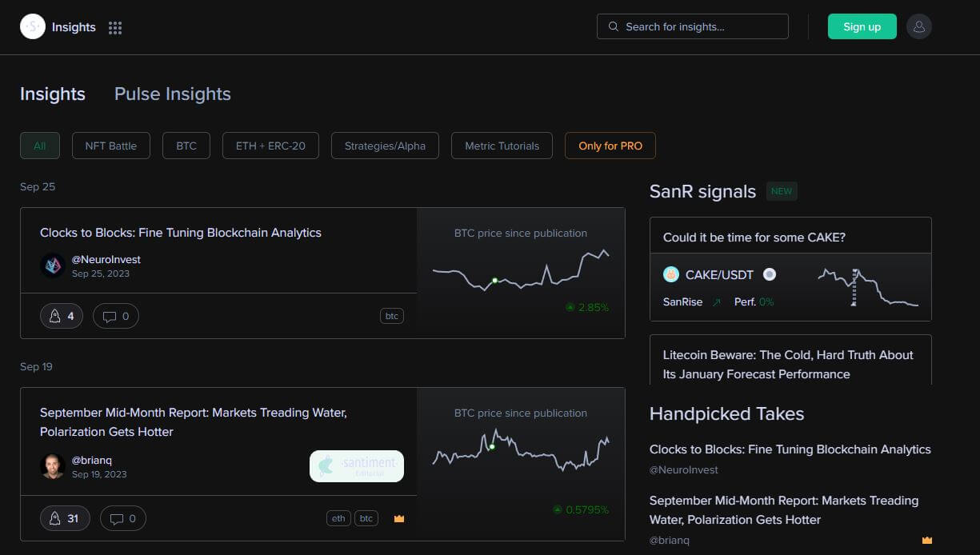Open 'Could it be time for some CAKE?' signal
980x555 pixels.
754,238
